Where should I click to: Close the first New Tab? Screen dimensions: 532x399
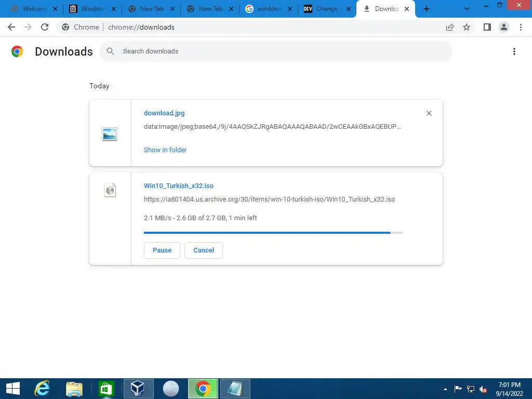(x=172, y=9)
